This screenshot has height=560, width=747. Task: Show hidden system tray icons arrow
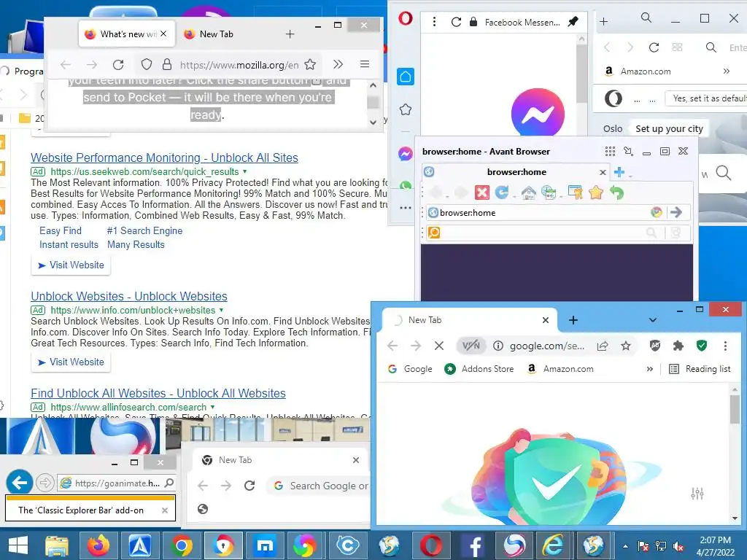point(625,545)
